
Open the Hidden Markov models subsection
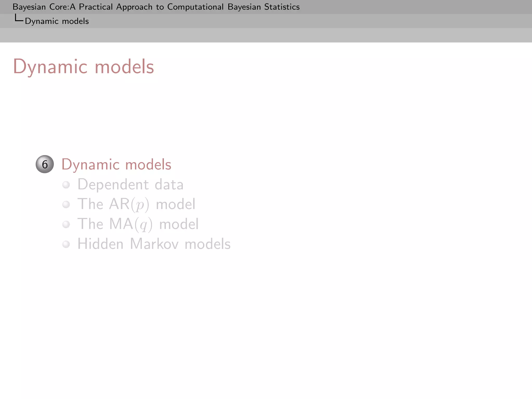click(154, 244)
